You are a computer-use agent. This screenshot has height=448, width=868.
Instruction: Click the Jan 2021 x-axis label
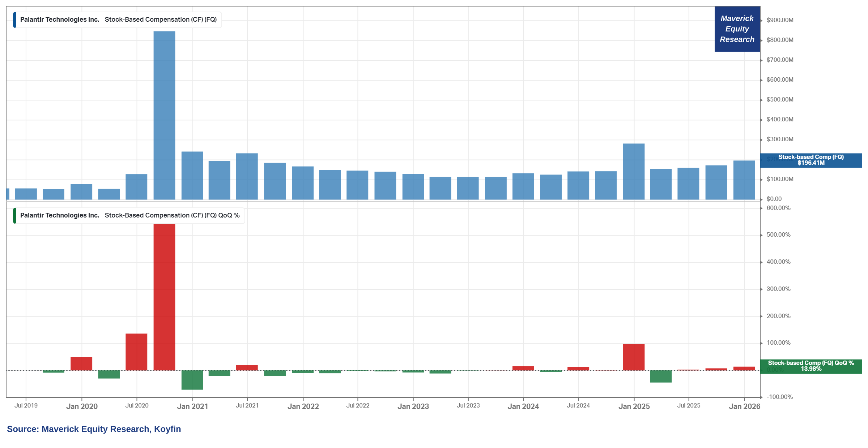[192, 406]
